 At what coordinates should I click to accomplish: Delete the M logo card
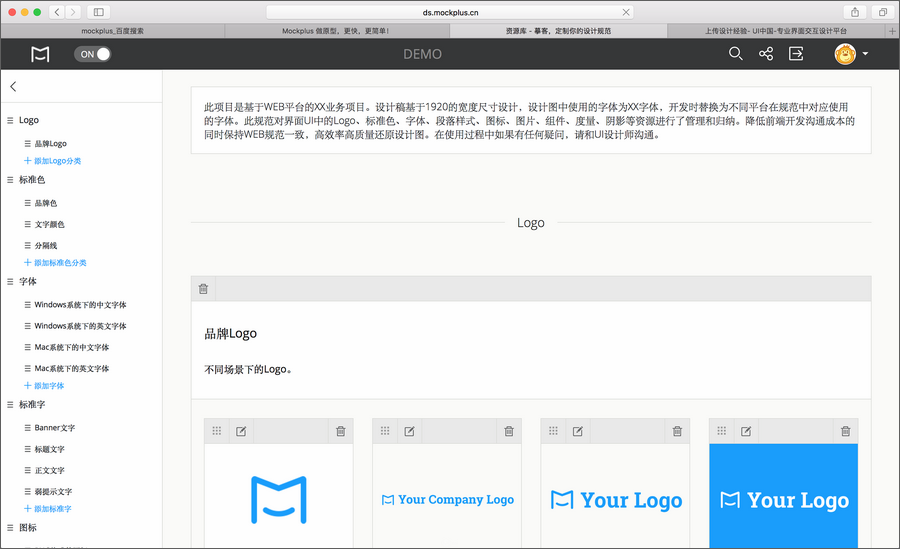click(341, 431)
